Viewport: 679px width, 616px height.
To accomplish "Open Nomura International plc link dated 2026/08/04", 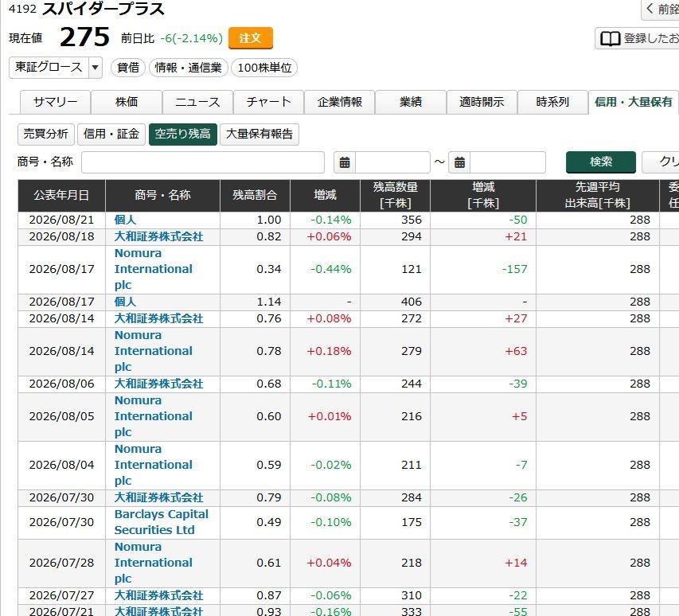I will click(x=154, y=465).
